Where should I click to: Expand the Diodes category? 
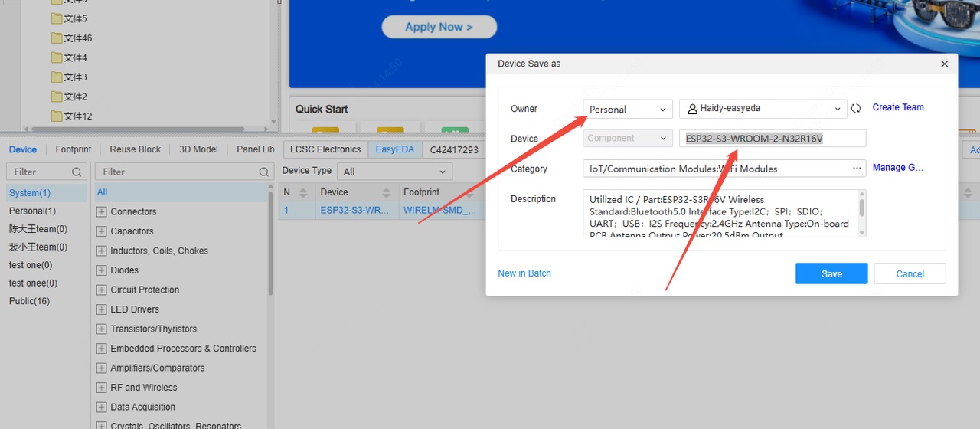click(x=101, y=270)
